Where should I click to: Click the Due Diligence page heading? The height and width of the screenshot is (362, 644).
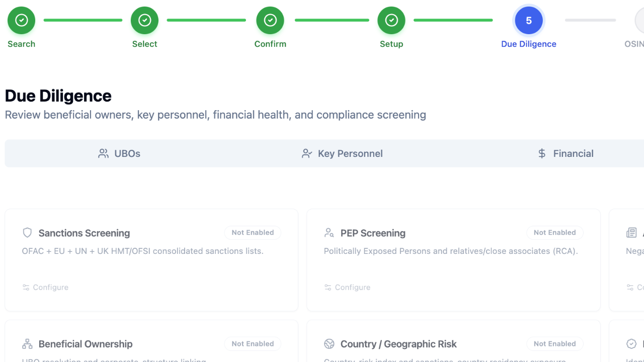coord(58,96)
